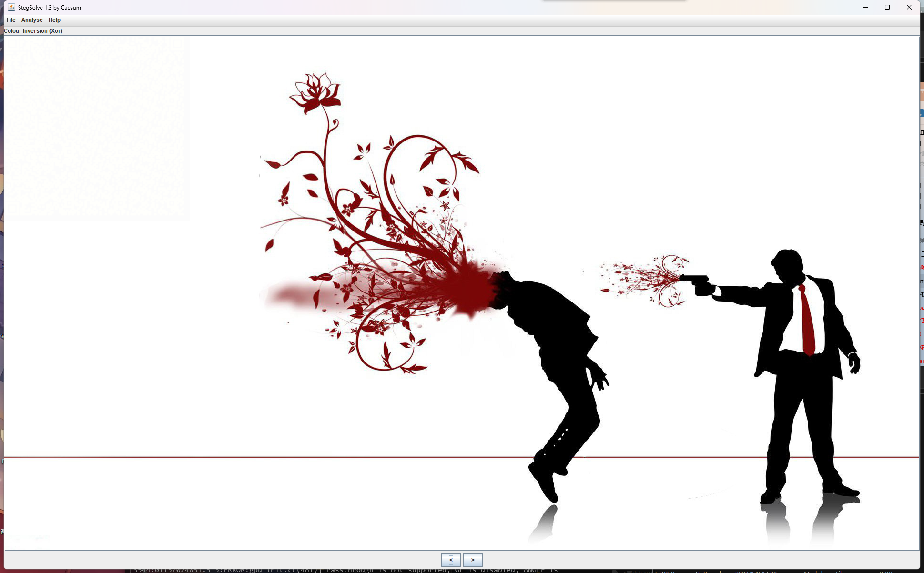Click the faint patterned square in image corner
This screenshot has height=573, width=924.
pos(97,129)
